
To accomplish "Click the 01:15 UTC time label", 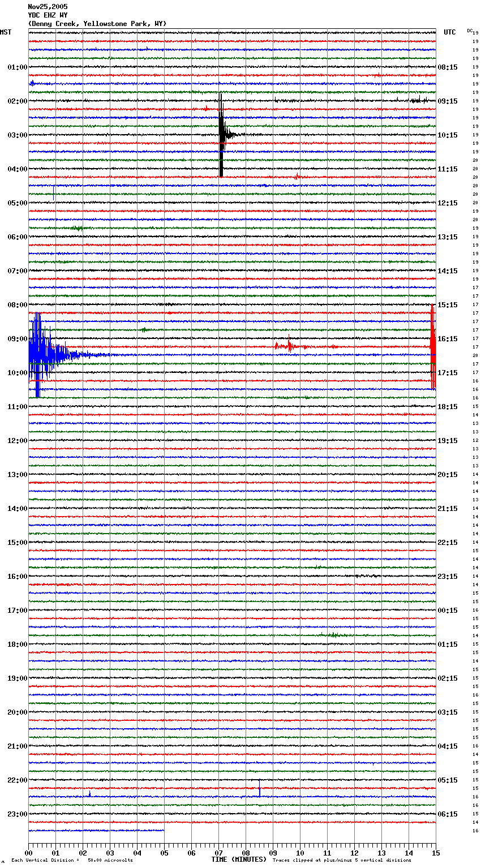I will coord(448,644).
